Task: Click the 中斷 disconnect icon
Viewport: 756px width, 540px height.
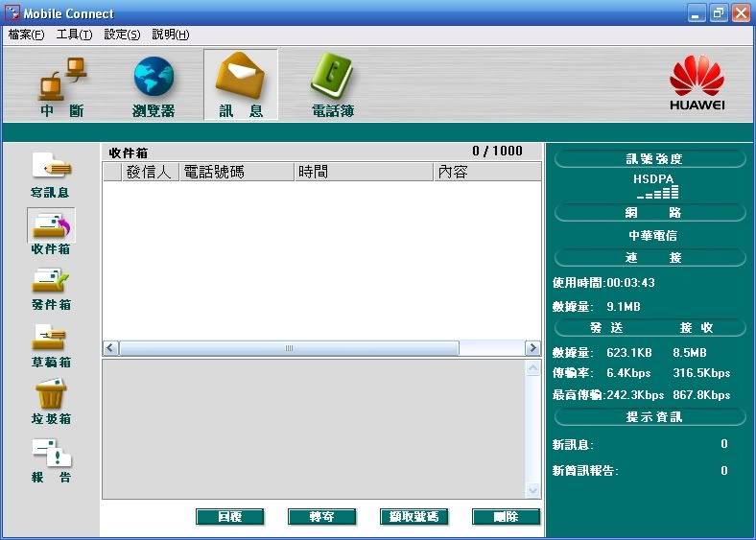Action: coord(62,82)
